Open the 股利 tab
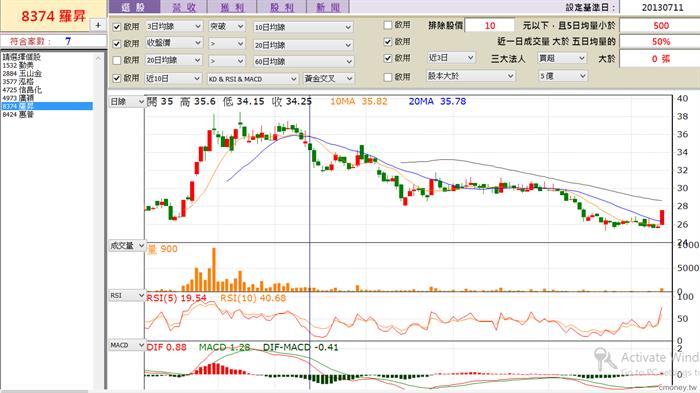 point(282,7)
